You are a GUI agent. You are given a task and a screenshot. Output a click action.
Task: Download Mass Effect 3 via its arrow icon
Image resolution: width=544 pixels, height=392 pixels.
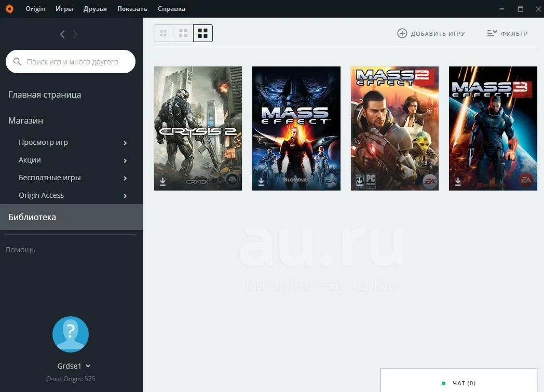point(458,181)
